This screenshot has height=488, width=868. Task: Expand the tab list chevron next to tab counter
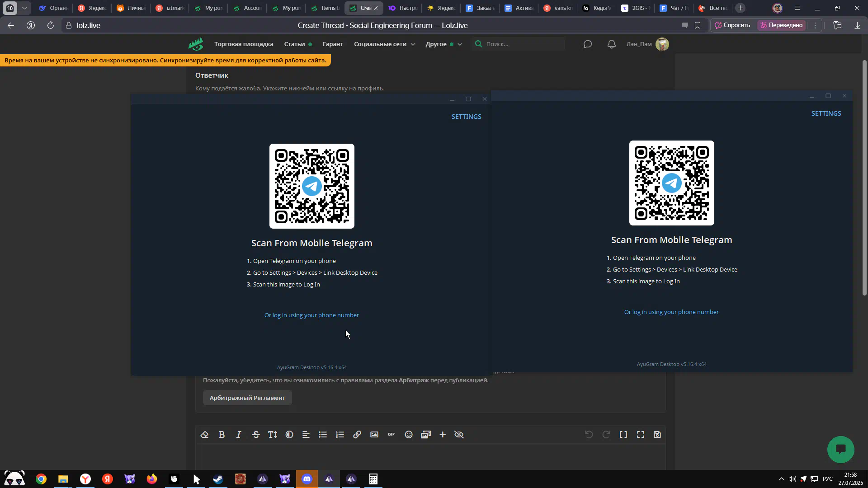[24, 8]
